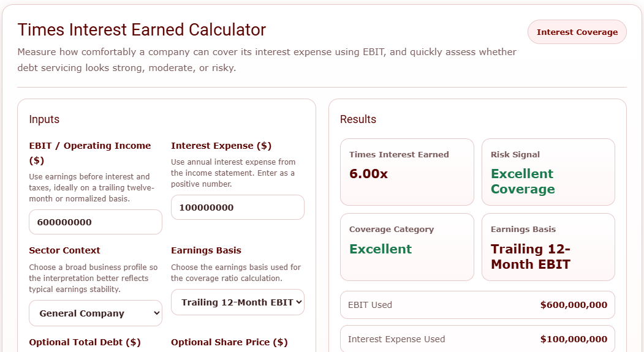Select the Times Interest Earned result card
This screenshot has width=644, height=352.
click(x=407, y=172)
